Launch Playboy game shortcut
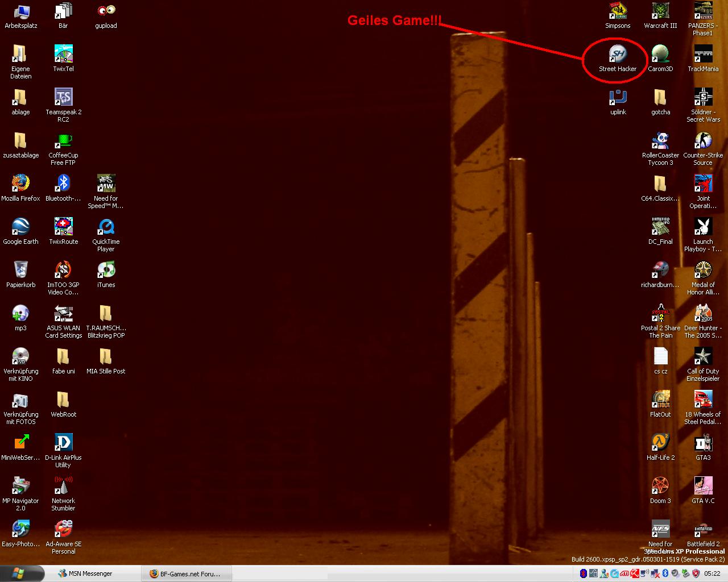Viewport: 728px width, 582px height. tap(703, 235)
